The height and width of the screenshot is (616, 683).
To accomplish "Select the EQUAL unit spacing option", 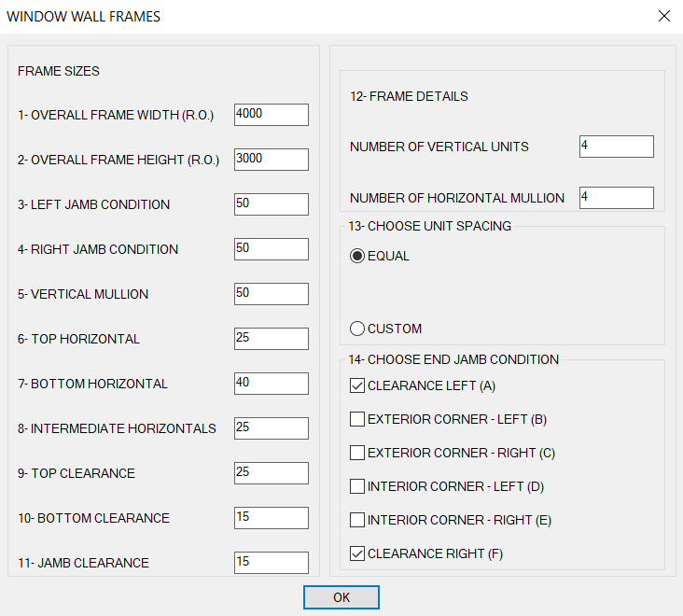I will pyautogui.click(x=357, y=257).
